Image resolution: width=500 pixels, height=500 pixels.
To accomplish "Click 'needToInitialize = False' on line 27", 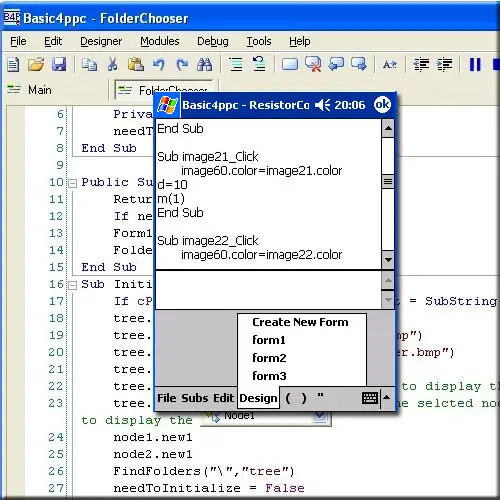I will [x=209, y=488].
